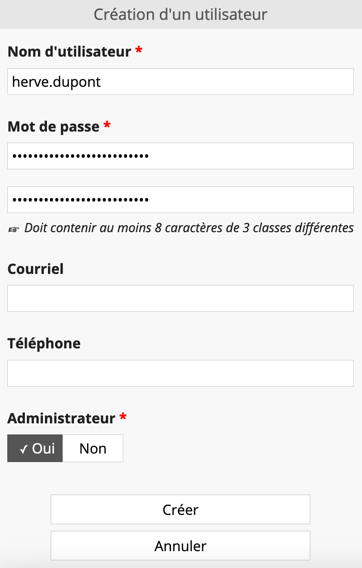
Task: Click the Création d'un utilisateur title bar
Action: coord(181,14)
